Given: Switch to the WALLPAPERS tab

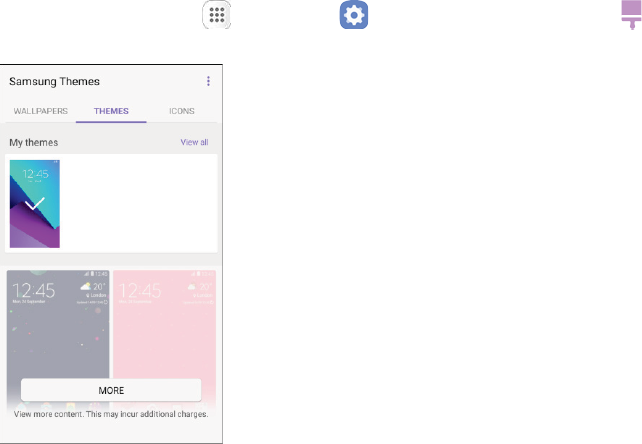Looking at the screenshot, I should point(41,111).
